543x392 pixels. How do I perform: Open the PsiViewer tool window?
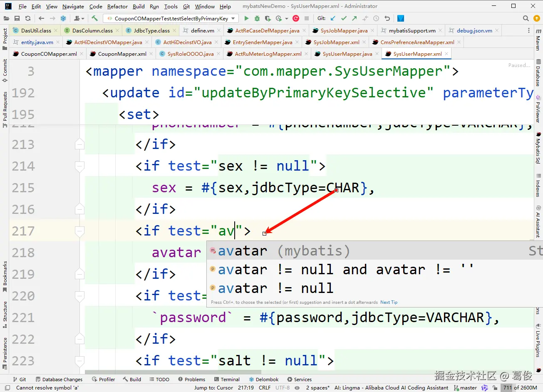pyautogui.click(x=538, y=108)
